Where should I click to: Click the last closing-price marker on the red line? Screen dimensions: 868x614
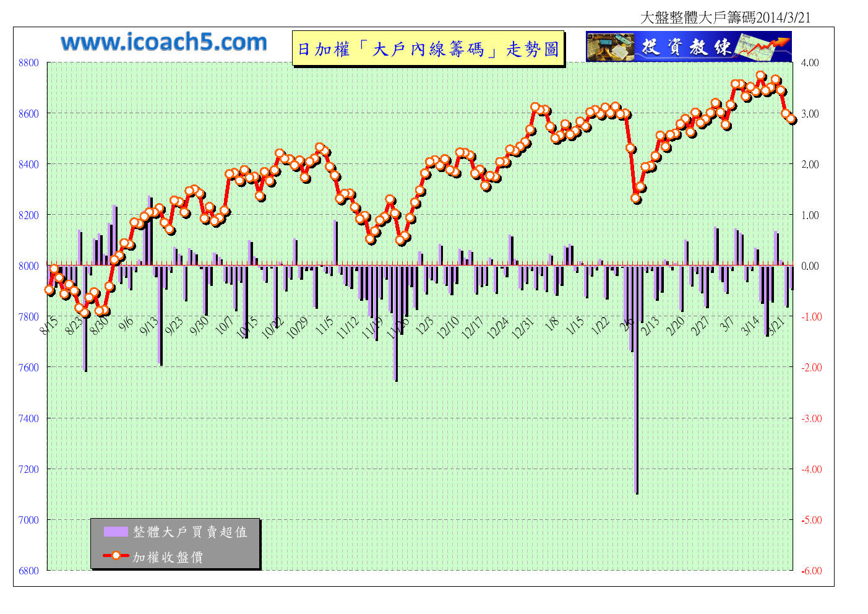pyautogui.click(x=791, y=119)
